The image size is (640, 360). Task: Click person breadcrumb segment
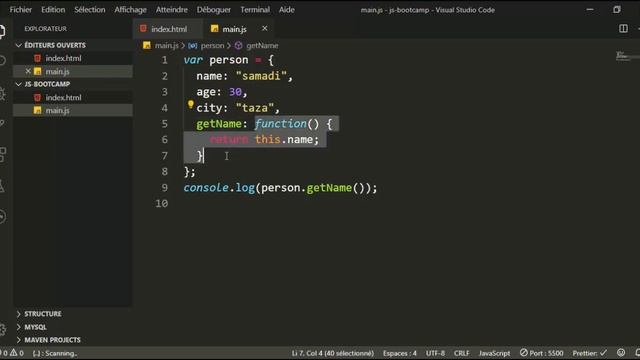212,46
